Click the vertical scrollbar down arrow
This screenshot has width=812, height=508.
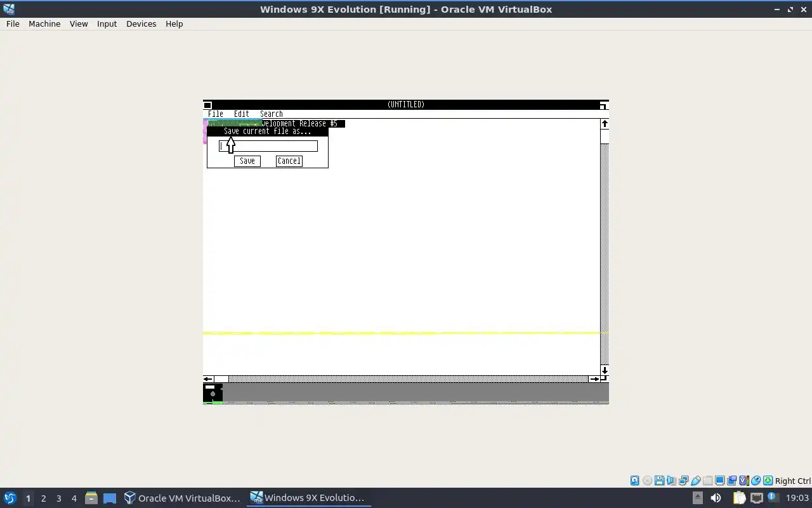point(605,370)
